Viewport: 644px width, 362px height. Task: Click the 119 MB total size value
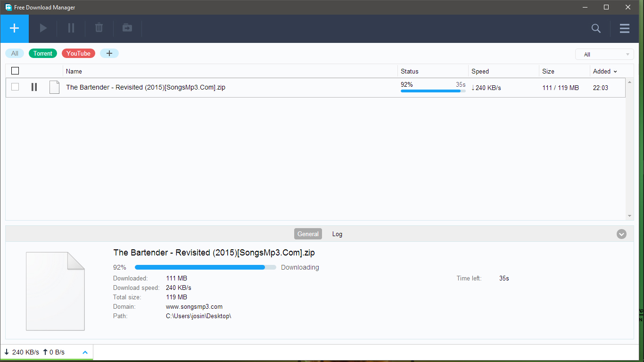point(176,297)
